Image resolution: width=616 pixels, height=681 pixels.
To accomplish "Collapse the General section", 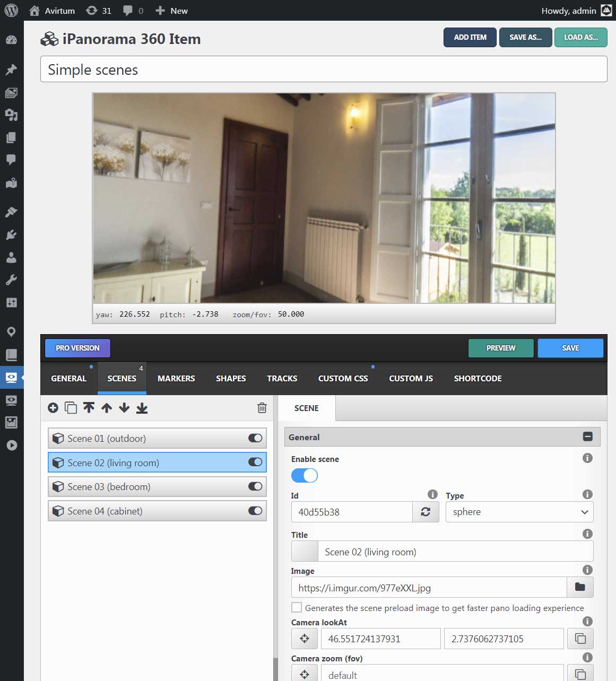I will click(588, 436).
